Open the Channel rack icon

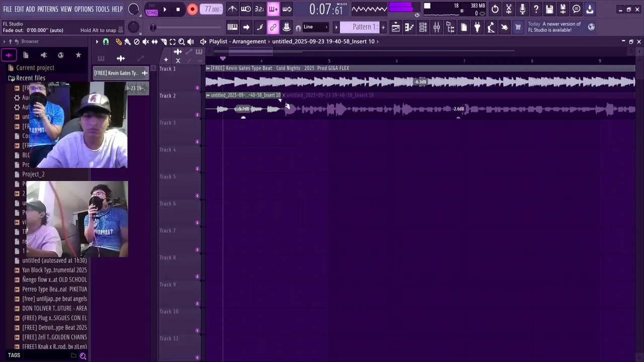pos(423,27)
